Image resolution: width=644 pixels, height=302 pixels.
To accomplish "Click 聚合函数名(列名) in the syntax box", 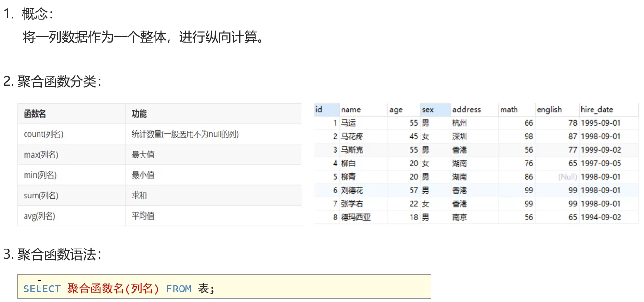I will [114, 289].
